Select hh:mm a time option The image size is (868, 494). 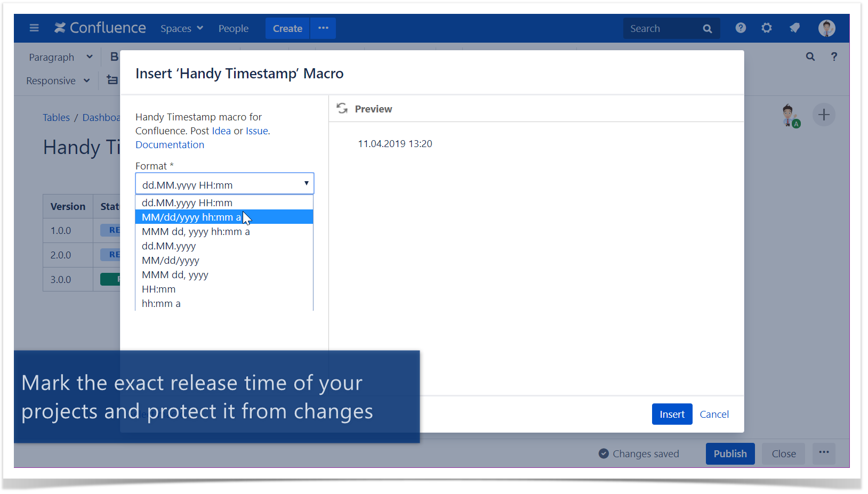coord(224,303)
